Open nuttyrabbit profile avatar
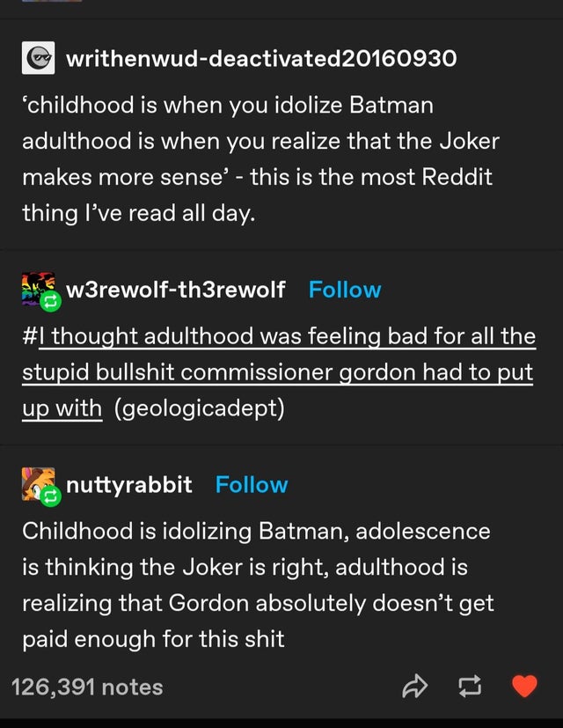The height and width of the screenshot is (728, 563). pos(38,484)
